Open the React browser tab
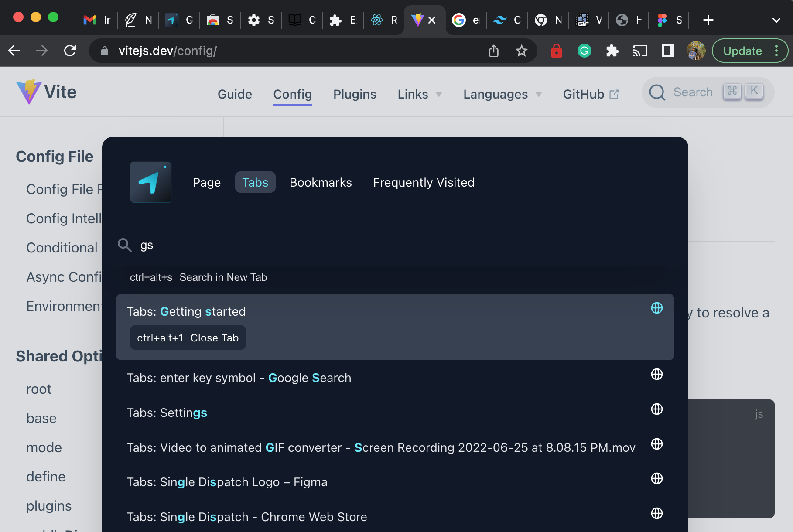This screenshot has width=793, height=532. point(384,20)
